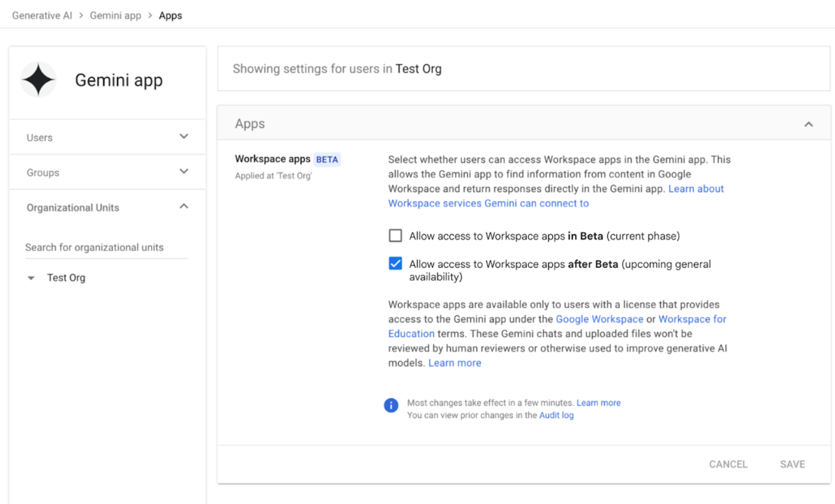
Task: Click the BETA badge next to Workspace apps
Action: 327,160
